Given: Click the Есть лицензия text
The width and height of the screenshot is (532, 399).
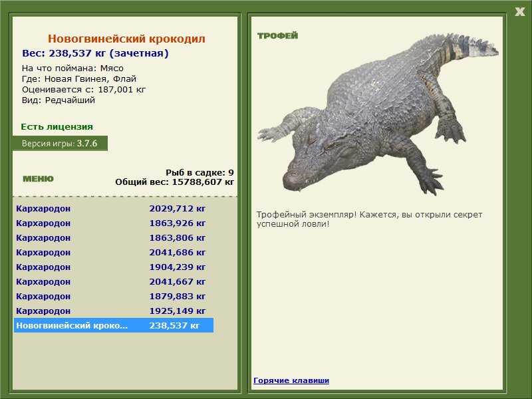Looking at the screenshot, I should 57,126.
